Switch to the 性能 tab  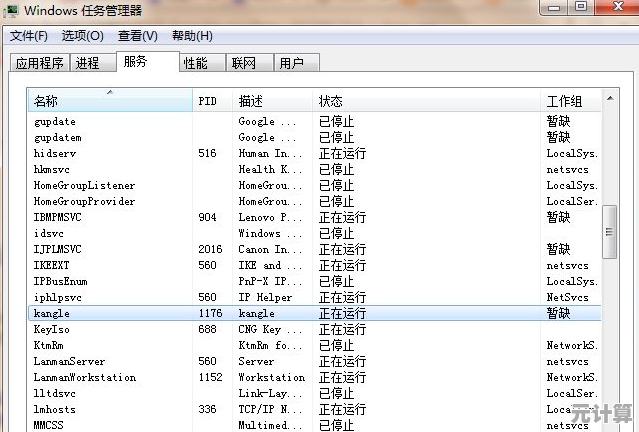point(196,64)
